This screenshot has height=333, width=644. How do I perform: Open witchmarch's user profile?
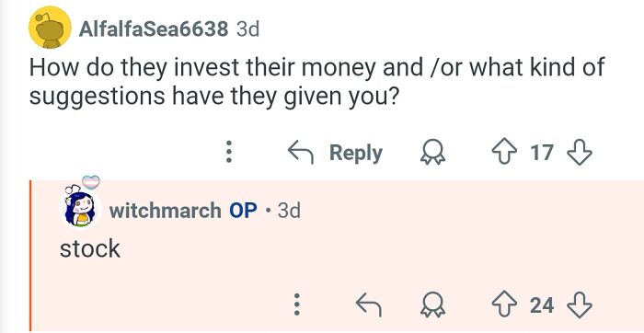(x=165, y=211)
